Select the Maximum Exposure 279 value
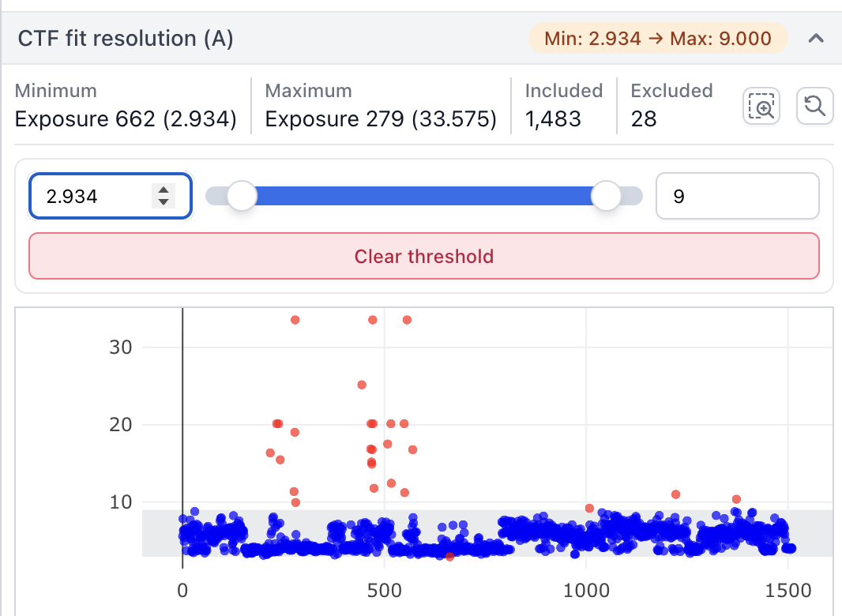 (381, 119)
